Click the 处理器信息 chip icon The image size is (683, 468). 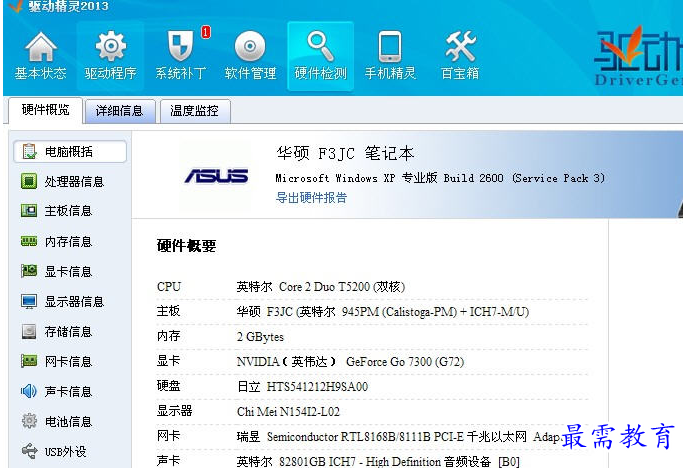pyautogui.click(x=29, y=181)
